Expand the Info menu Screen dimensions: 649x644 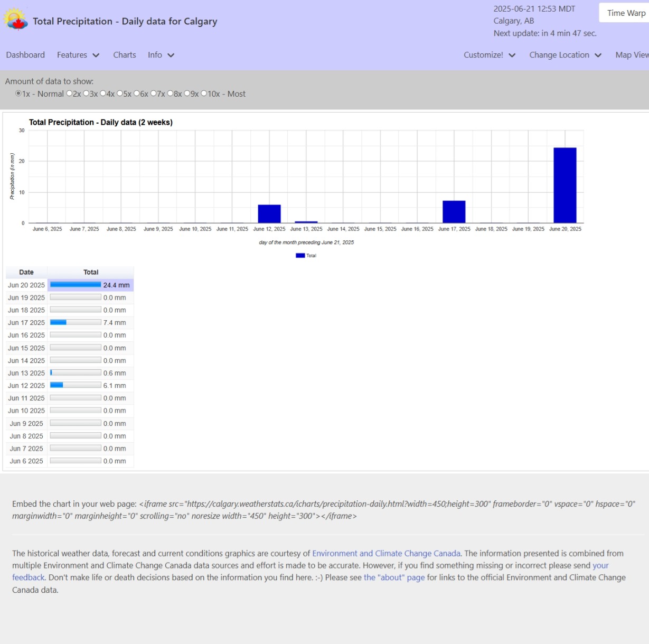161,55
